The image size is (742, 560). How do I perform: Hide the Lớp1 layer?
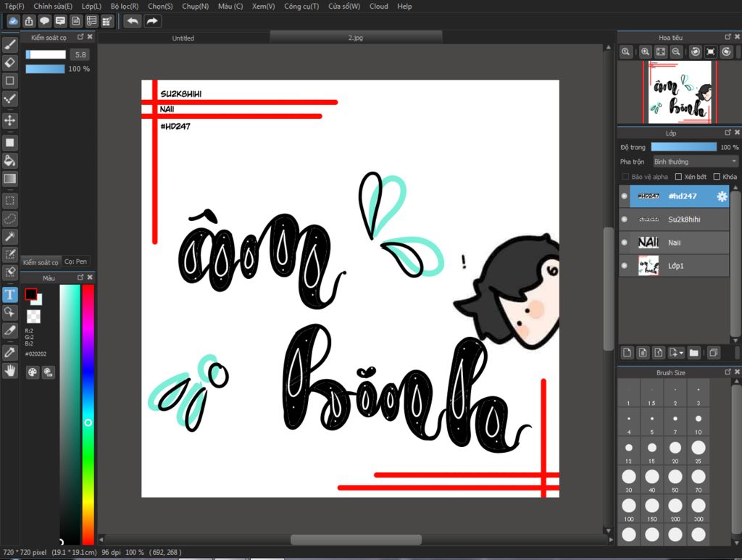click(624, 266)
